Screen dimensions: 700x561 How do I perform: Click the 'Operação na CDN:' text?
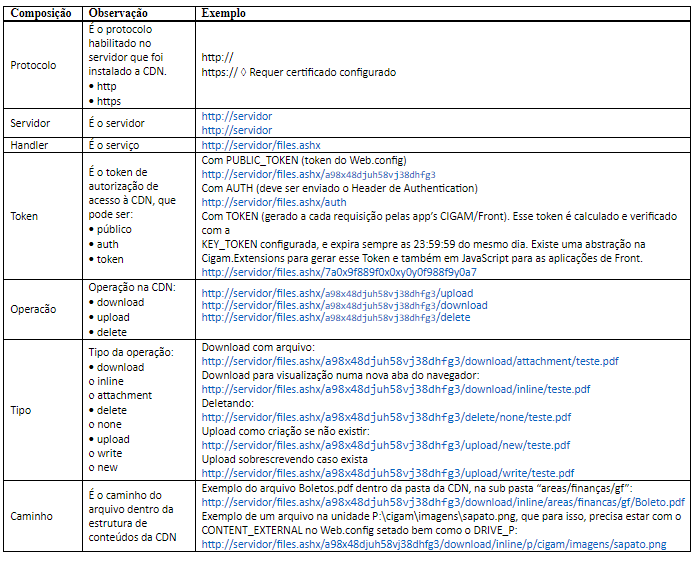pyautogui.click(x=132, y=287)
